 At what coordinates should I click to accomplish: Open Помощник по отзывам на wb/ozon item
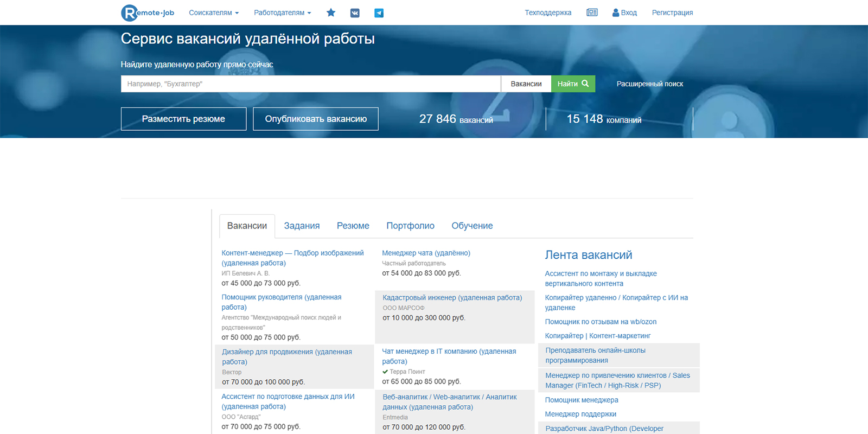601,322
